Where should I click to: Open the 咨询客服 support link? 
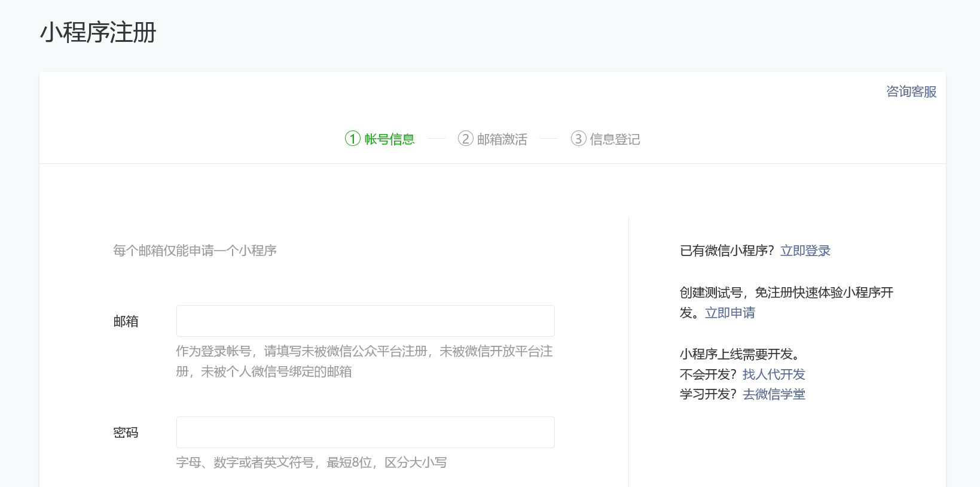(911, 92)
